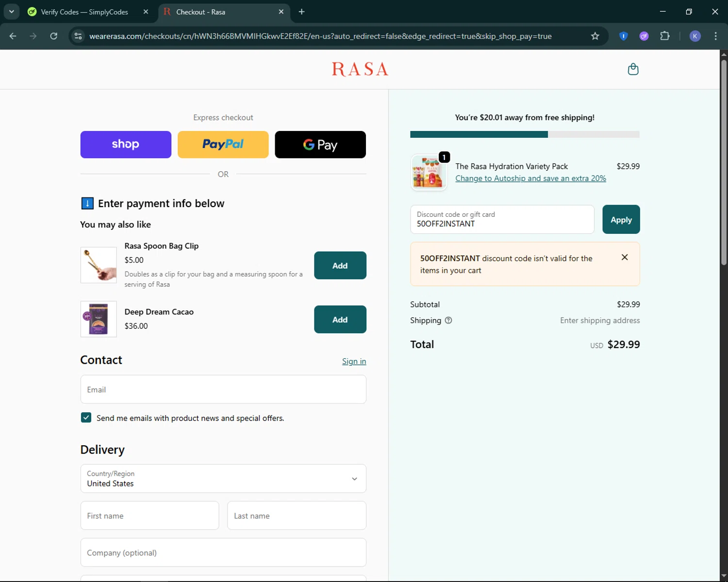Image resolution: width=728 pixels, height=582 pixels.
Task: Dismiss the invalid discount code message
Action: [x=625, y=257]
